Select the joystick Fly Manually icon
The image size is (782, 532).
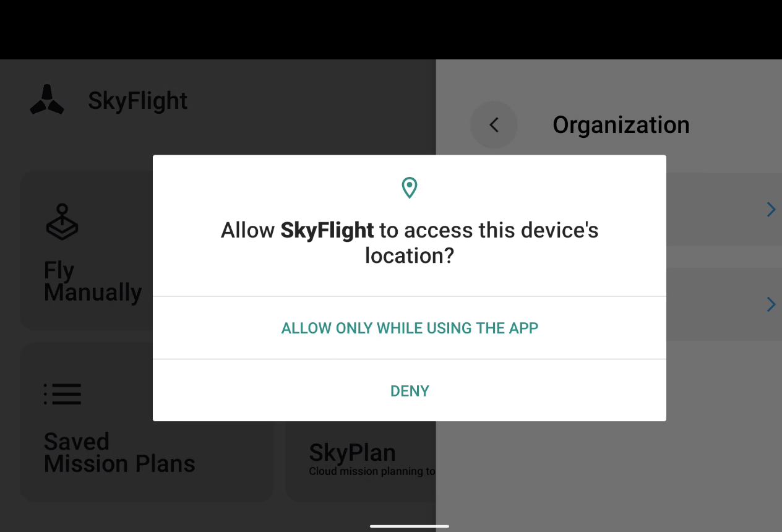(x=62, y=222)
